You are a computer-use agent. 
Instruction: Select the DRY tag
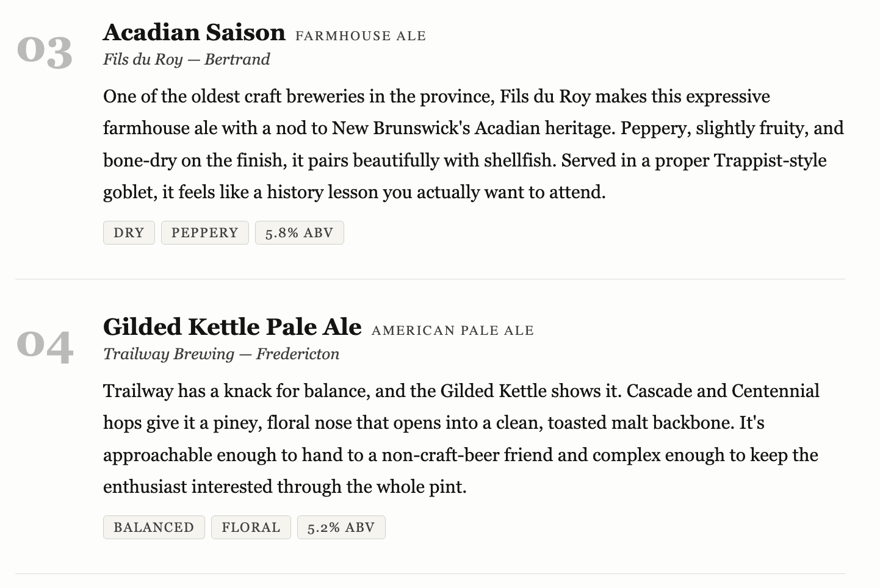tap(129, 233)
